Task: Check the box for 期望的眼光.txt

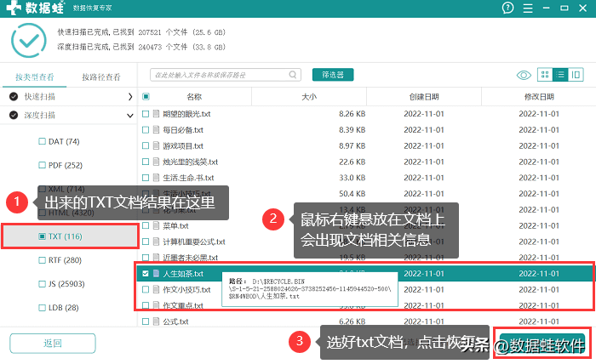Action: point(146,113)
